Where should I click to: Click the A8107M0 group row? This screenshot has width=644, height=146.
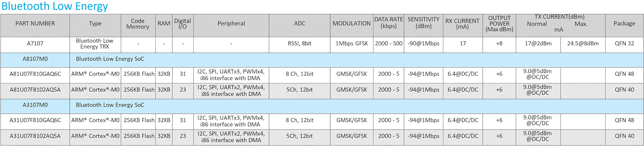[322, 60]
